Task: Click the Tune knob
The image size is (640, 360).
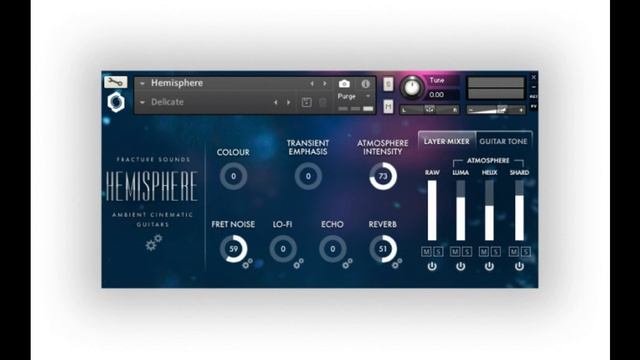Action: [x=412, y=87]
